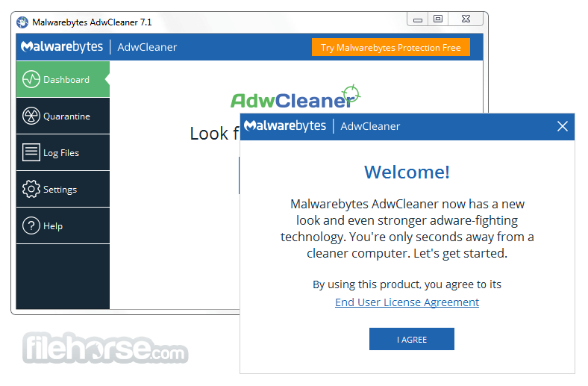This screenshot has width=588, height=386.
Task: Click the Malwarebytes logo in Welcome dialog
Action: point(285,125)
